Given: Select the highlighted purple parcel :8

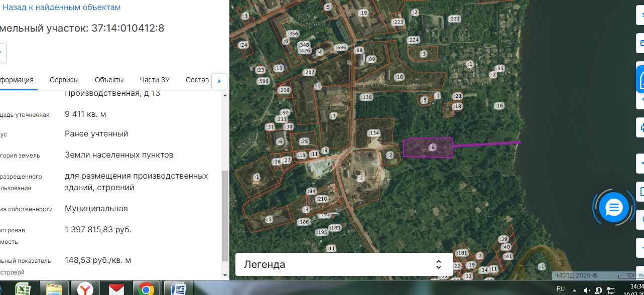Looking at the screenshot, I should 428,147.
